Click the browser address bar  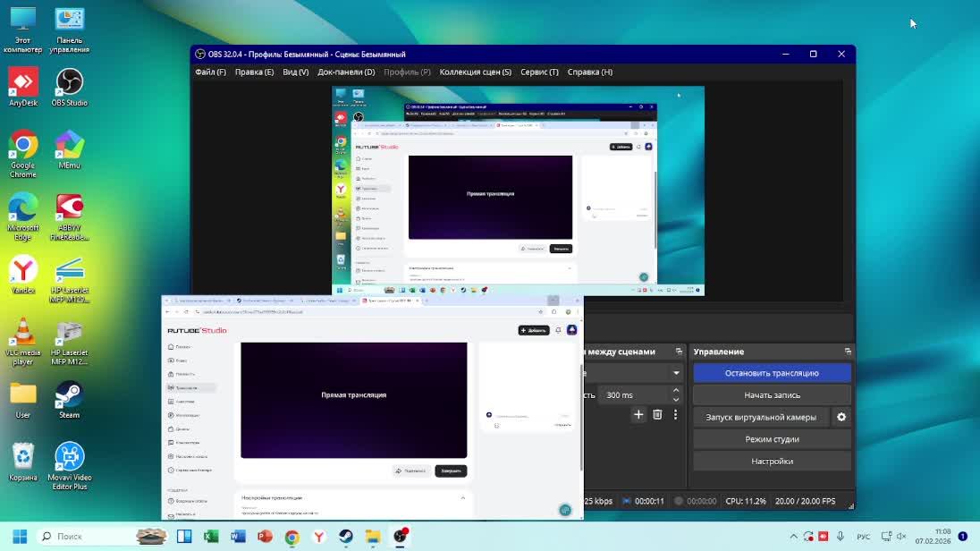(368, 311)
